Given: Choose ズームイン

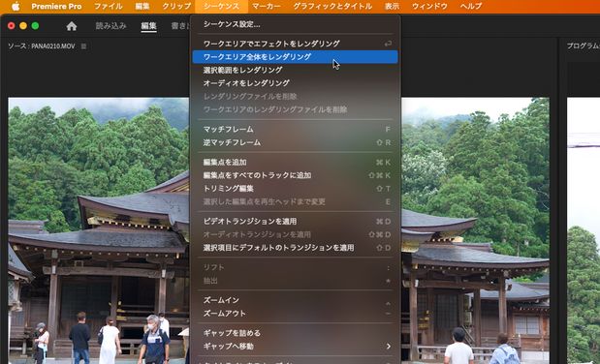Looking at the screenshot, I should 295,300.
